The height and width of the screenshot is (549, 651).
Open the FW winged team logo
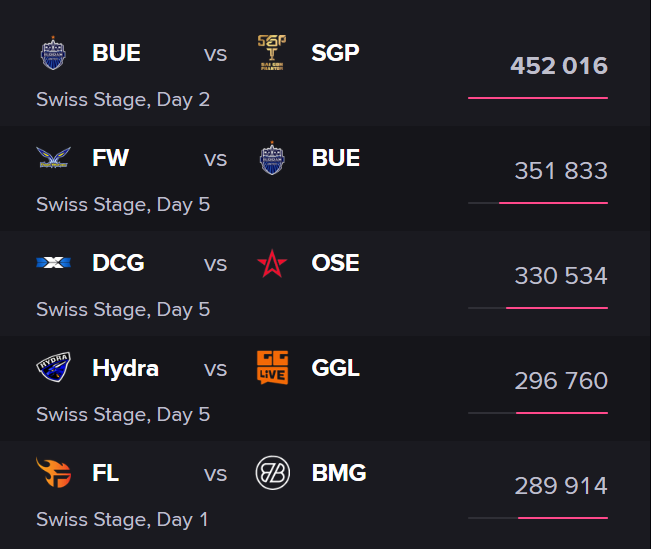click(53, 158)
